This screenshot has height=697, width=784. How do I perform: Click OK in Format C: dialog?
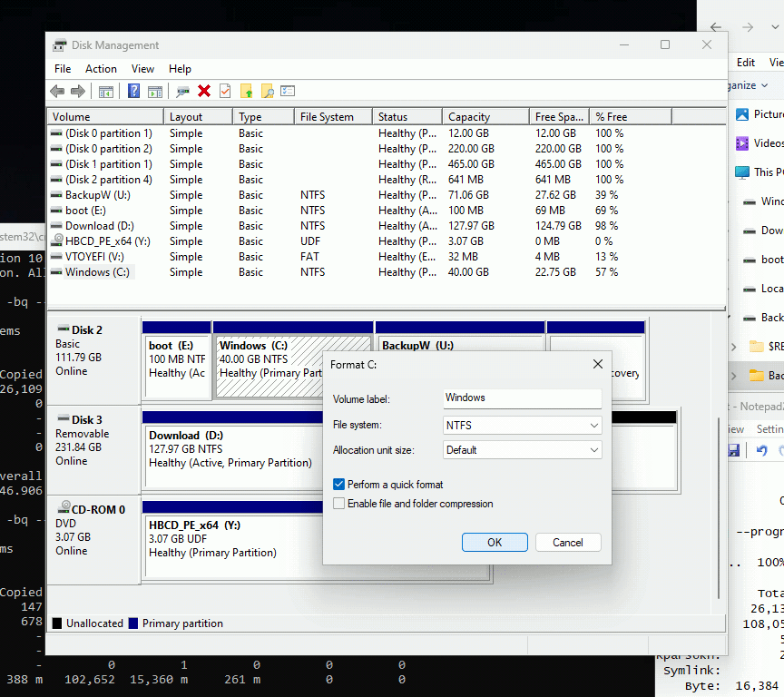[x=495, y=542]
